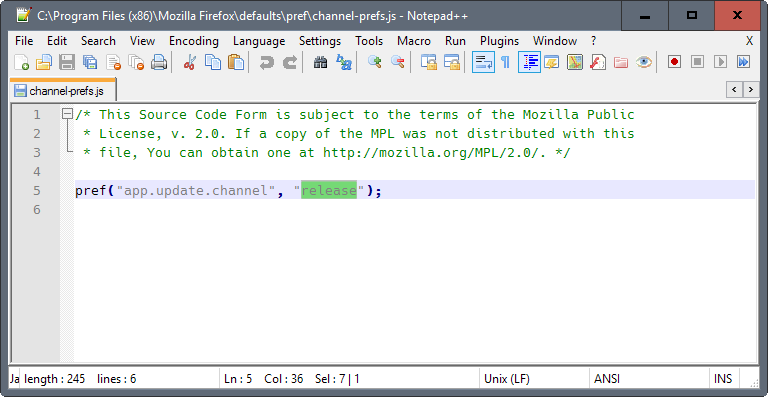The image size is (768, 397).
Task: Toggle indent guide display
Action: coord(529,62)
